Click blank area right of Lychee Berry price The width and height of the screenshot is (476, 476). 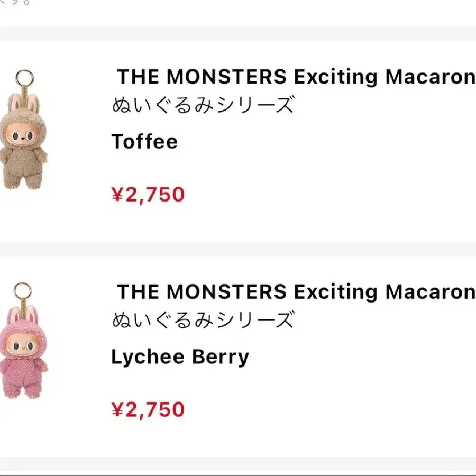coord(328,410)
